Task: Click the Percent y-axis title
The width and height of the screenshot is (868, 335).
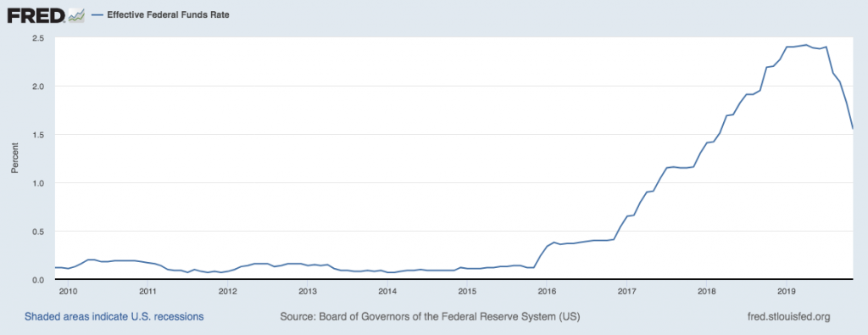Action: pyautogui.click(x=15, y=159)
